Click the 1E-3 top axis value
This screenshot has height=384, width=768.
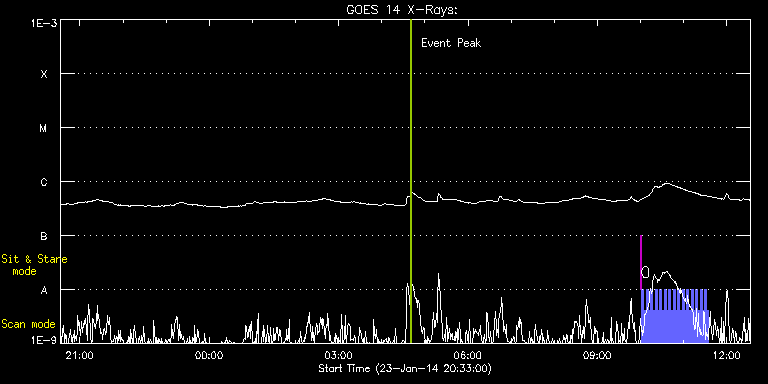(44, 23)
